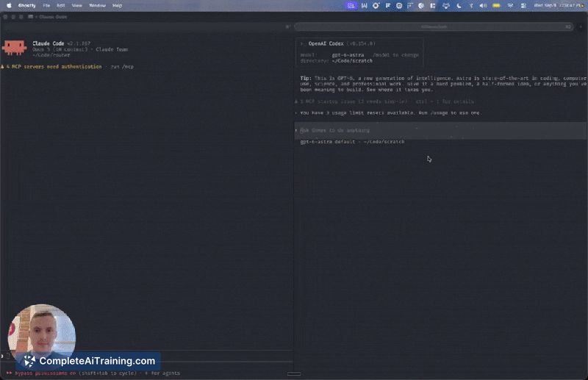
Task: Click the MCP servers need authentication warning
Action: [x=51, y=67]
